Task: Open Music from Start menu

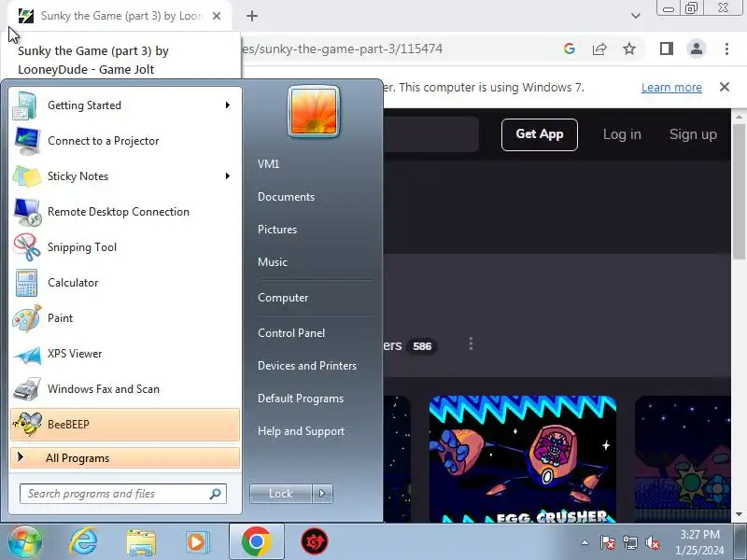Action: [273, 262]
